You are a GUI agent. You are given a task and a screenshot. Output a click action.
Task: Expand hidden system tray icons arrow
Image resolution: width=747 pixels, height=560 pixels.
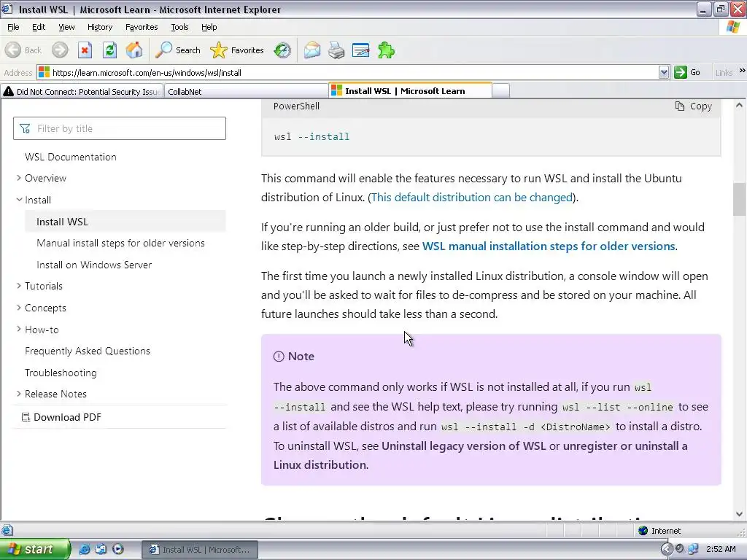click(x=667, y=549)
